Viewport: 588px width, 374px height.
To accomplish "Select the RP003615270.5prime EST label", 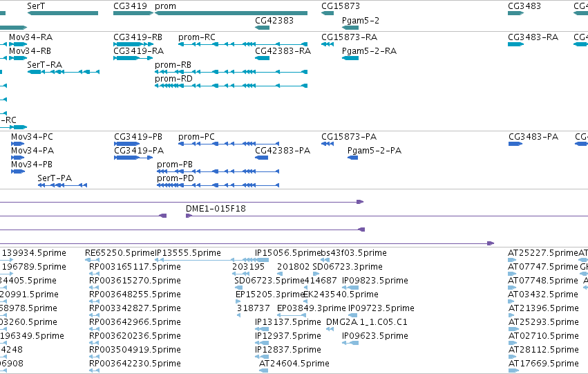I will pos(135,281).
